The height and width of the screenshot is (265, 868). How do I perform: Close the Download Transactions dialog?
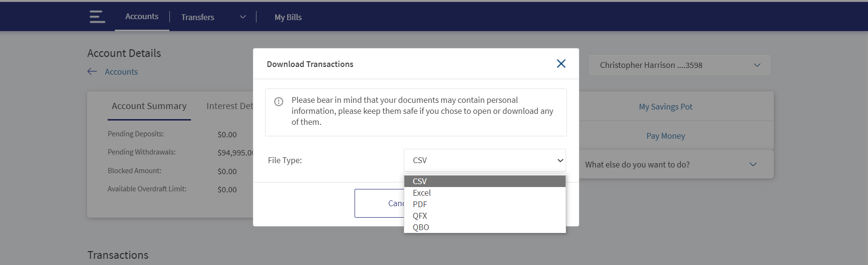tap(561, 64)
